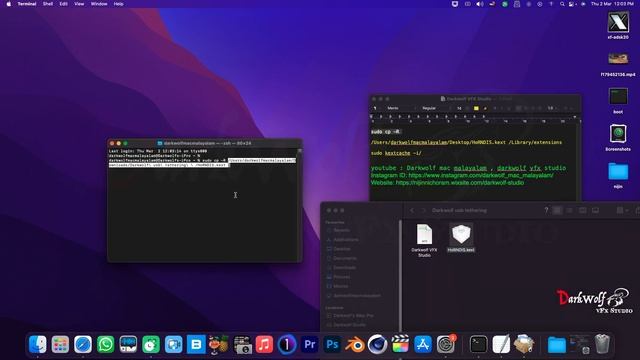640x360 pixels.
Task: Switch Finder to gallery view
Action: (596, 210)
